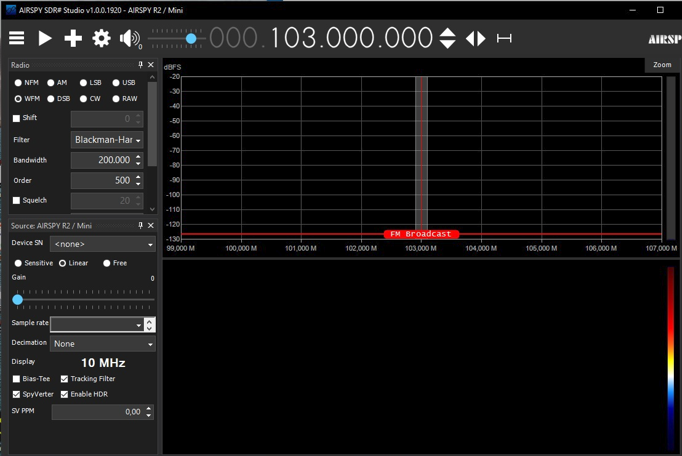682x456 pixels.
Task: Click the waterfall color gradient bar
Action: (671, 358)
